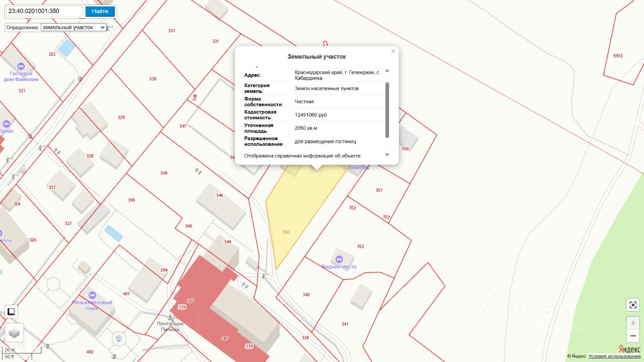The image size is (644, 362).
Task: Close the Земельный участок popup
Action: click(393, 51)
